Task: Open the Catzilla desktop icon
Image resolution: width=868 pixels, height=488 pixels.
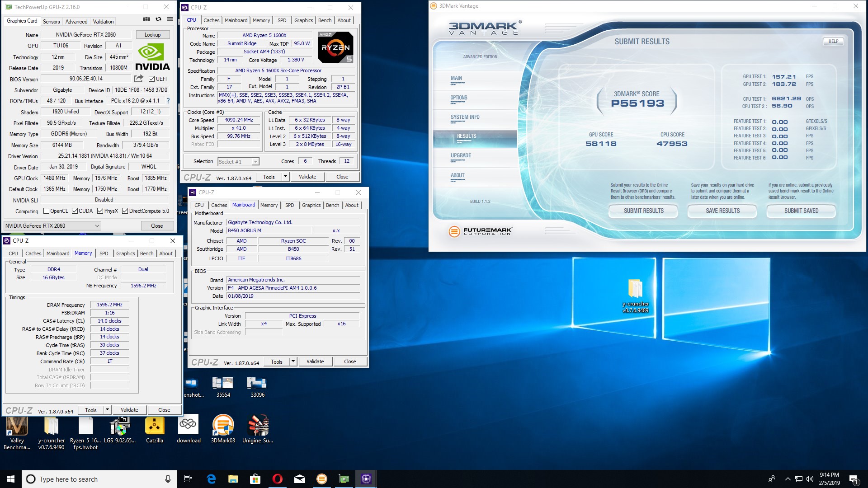Action: pos(155,430)
